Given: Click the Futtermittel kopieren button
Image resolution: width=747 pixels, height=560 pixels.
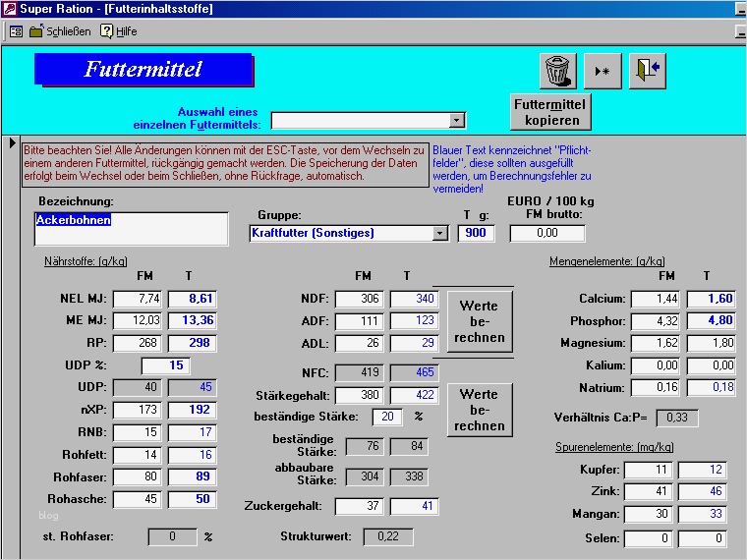Looking at the screenshot, I should (550, 112).
